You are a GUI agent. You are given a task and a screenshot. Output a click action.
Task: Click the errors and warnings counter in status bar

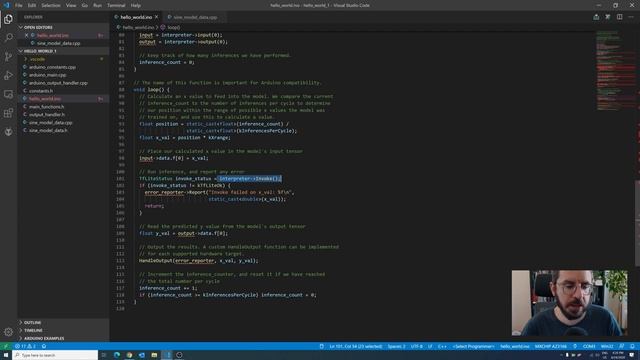tap(25, 346)
